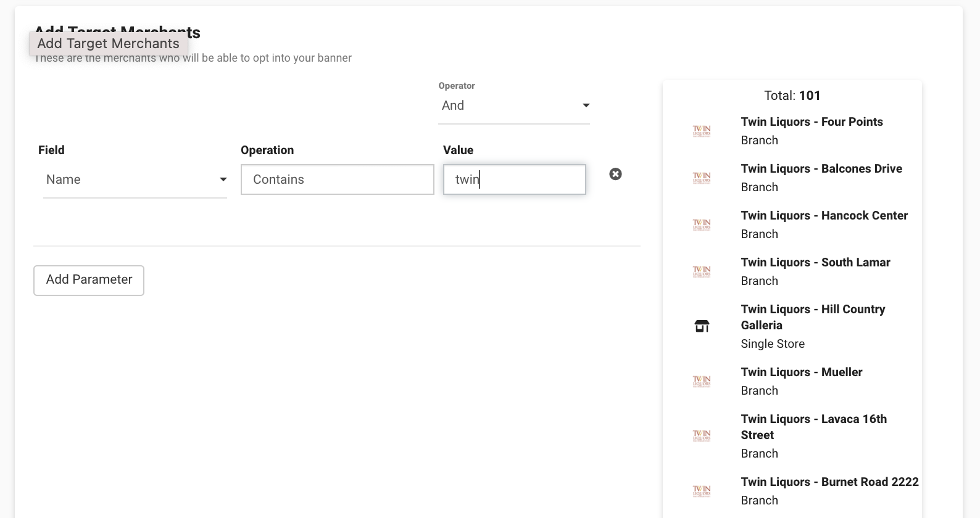The height and width of the screenshot is (518, 980).
Task: Click the Operation column heading
Action: (267, 150)
